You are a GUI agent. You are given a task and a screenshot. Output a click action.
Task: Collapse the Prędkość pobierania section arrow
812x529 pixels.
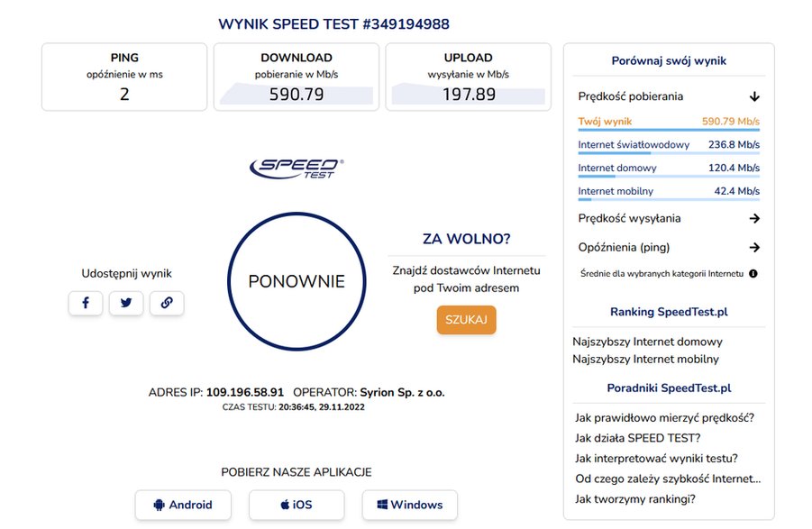754,96
